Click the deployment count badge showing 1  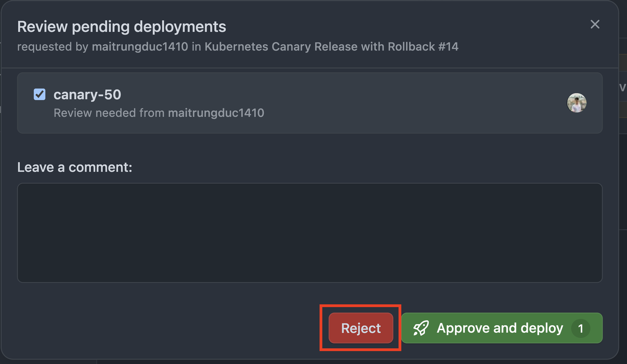[x=581, y=329]
